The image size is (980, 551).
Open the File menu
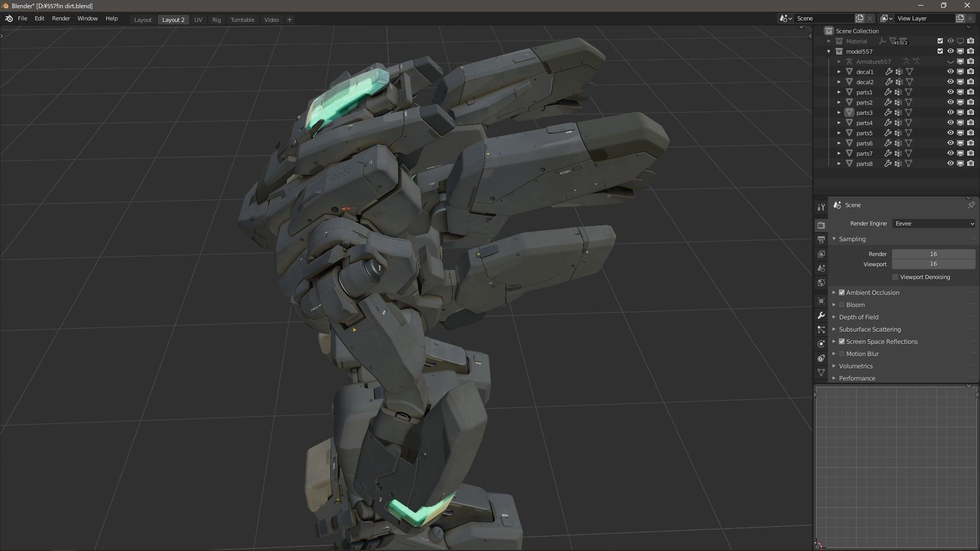(x=22, y=18)
